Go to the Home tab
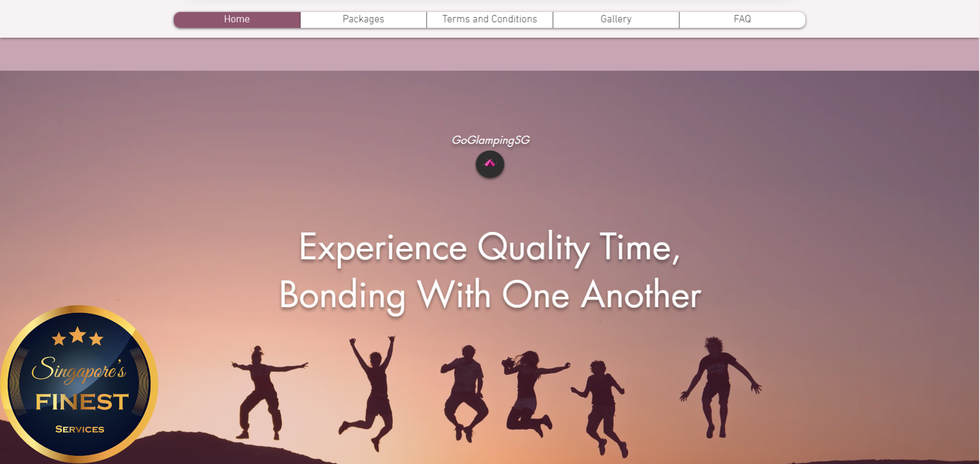The image size is (980, 464). 237,20
